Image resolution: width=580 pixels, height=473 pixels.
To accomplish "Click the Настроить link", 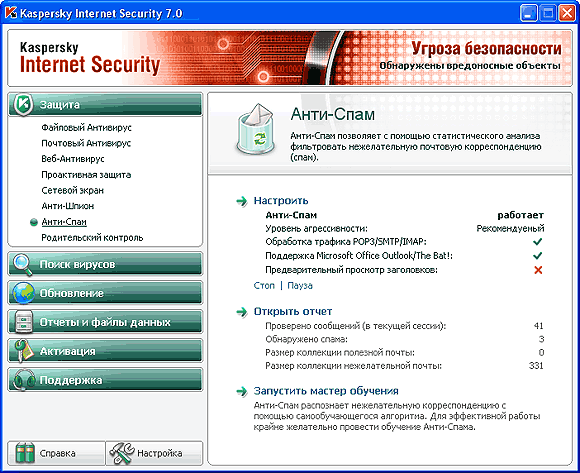I will point(281,200).
